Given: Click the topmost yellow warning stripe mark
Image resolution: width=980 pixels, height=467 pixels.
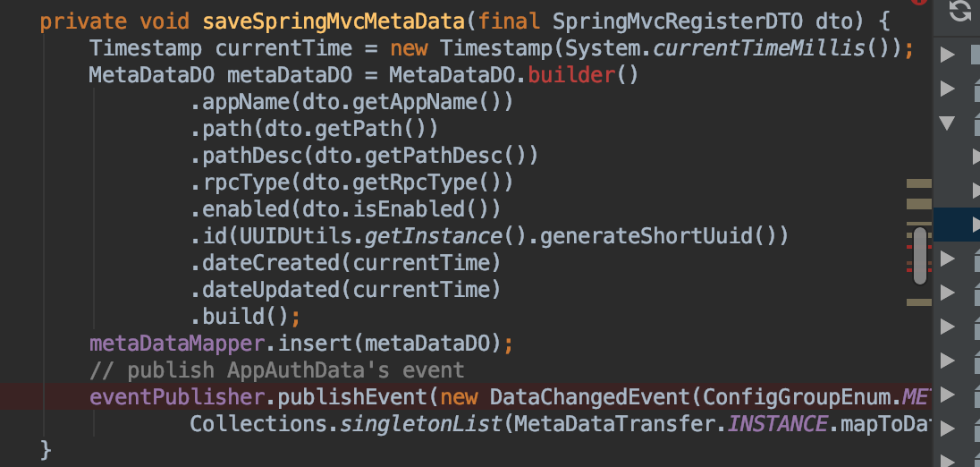Looking at the screenshot, I should click(x=919, y=183).
